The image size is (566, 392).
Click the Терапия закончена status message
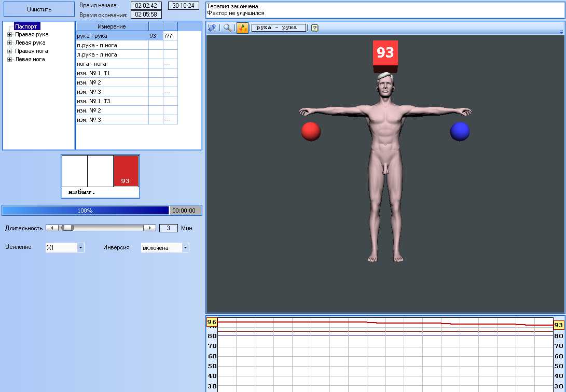coord(233,7)
